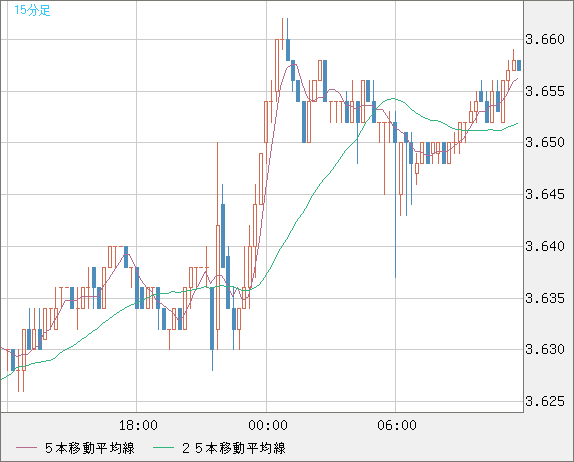The image size is (574, 462).
Task: Select the 3.640 price axis label
Action: [545, 246]
